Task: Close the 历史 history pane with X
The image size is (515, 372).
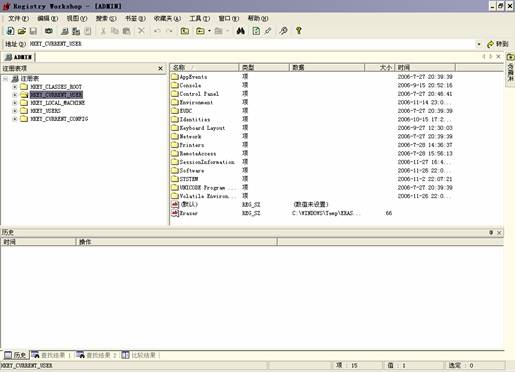Action: (499, 233)
